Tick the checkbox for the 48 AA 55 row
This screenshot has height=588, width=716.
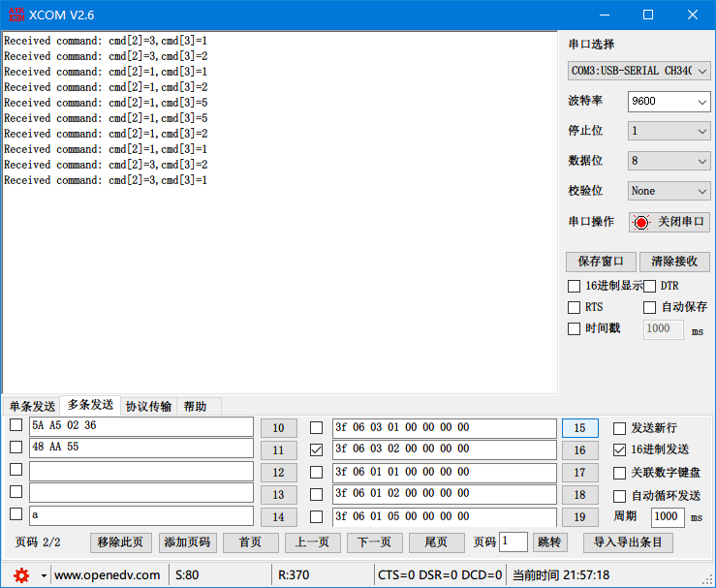coord(16,447)
